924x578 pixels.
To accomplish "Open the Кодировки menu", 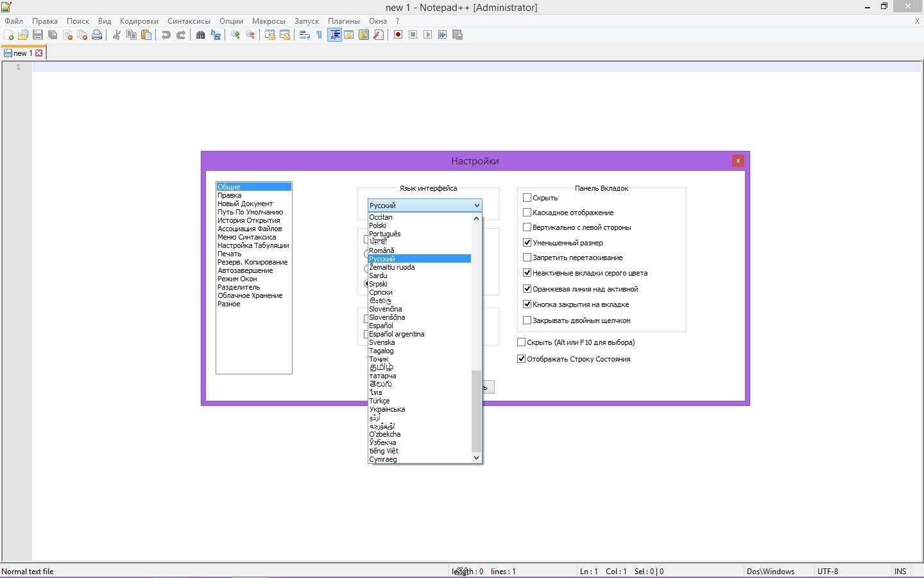I will 139,21.
